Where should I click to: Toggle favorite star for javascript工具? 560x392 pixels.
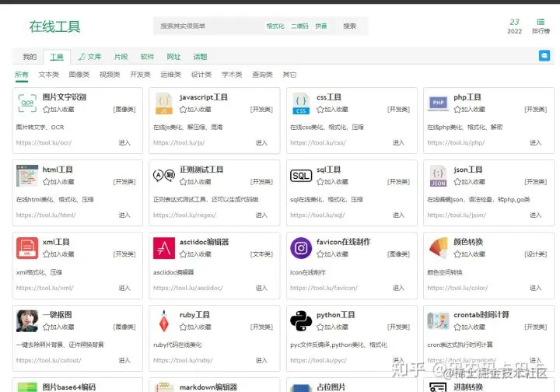tap(184, 109)
